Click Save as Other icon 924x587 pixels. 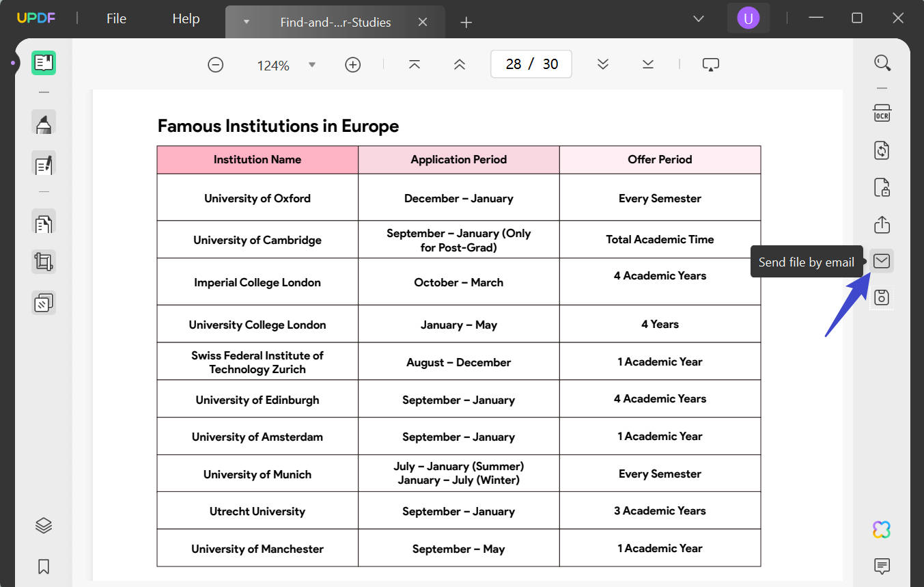[x=882, y=297]
